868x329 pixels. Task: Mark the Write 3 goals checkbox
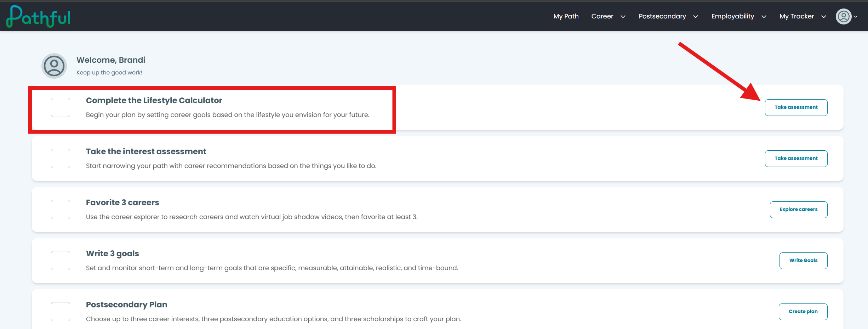(x=61, y=261)
